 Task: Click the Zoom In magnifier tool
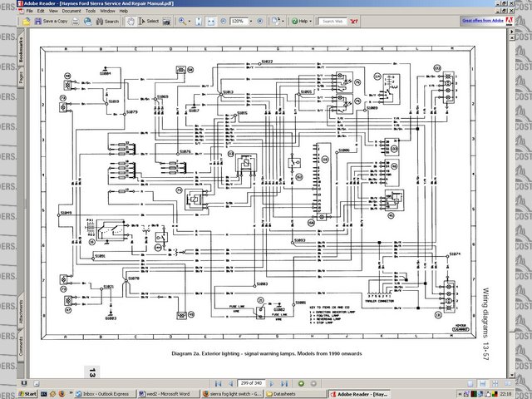coord(181,21)
